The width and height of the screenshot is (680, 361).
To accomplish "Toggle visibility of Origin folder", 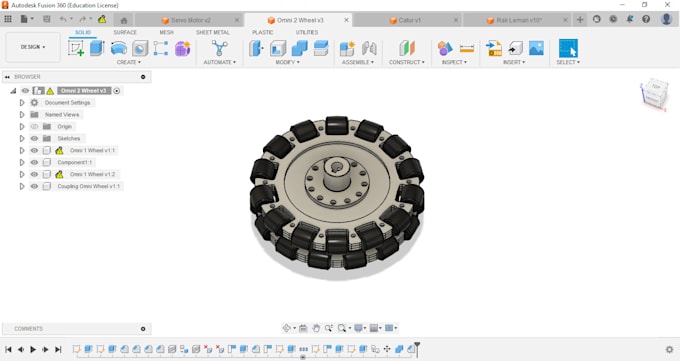I will [x=34, y=127].
